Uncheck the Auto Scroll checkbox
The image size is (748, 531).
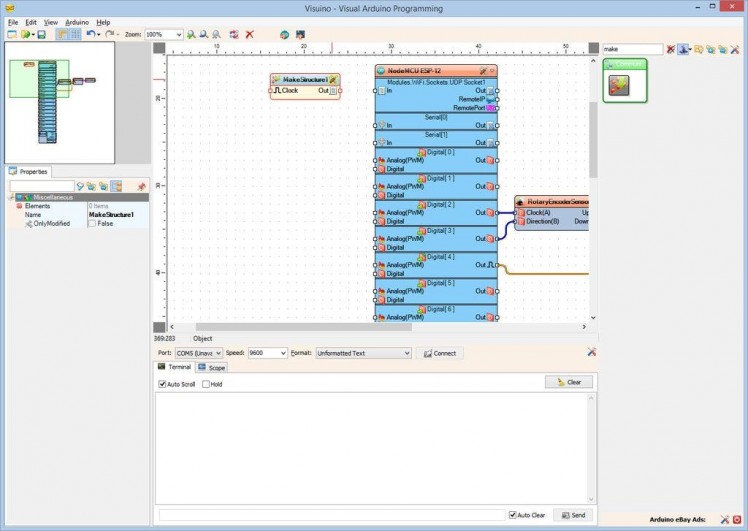[x=163, y=384]
